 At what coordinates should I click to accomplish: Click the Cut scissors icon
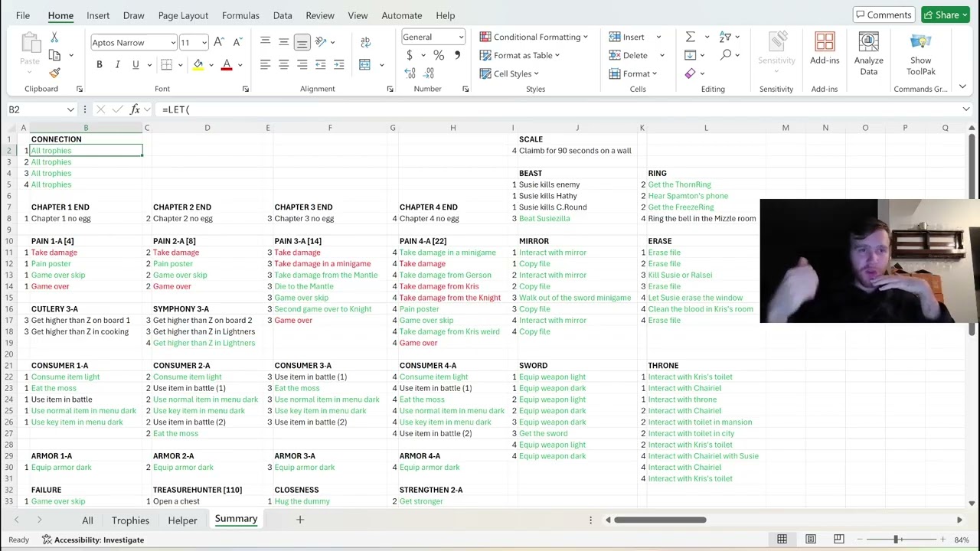[54, 37]
